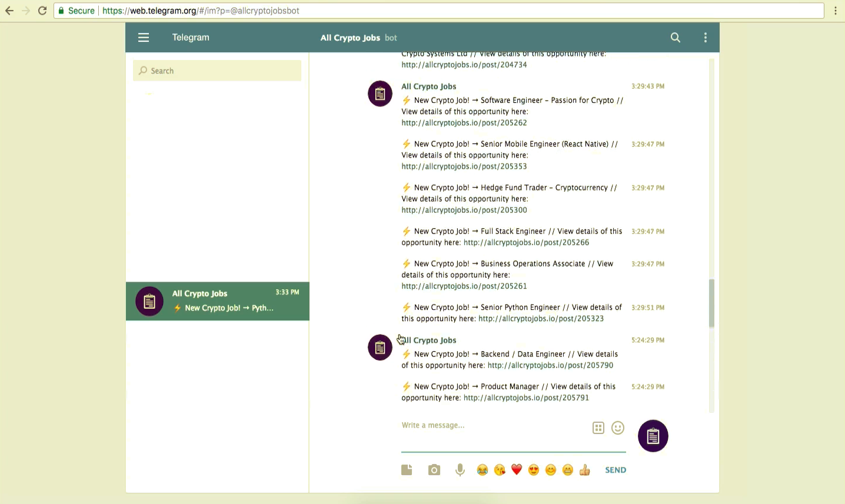This screenshot has height=504, width=845.
Task: Click the green Secure padlock icon
Action: pos(61,11)
